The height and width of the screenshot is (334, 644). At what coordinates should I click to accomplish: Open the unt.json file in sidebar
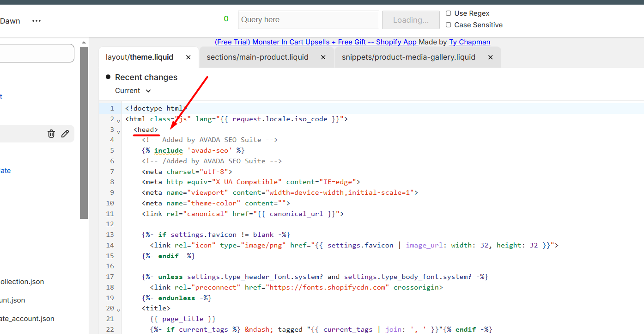(12, 300)
